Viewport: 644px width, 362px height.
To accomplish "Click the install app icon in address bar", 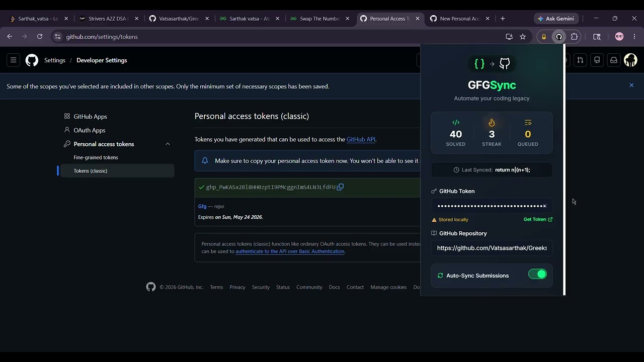I will [x=509, y=37].
